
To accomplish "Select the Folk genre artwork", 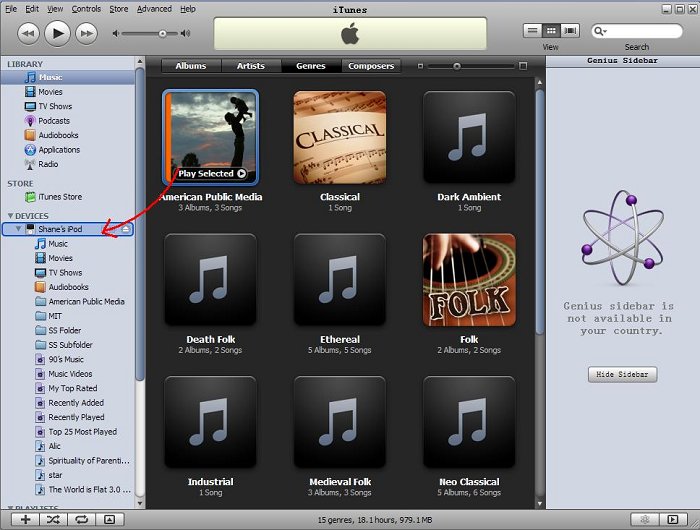I will click(x=469, y=280).
